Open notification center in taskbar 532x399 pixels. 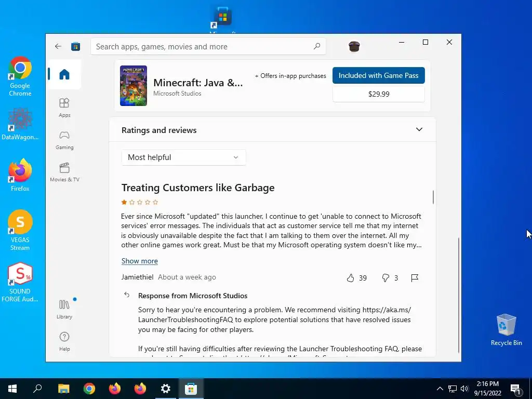pos(515,389)
